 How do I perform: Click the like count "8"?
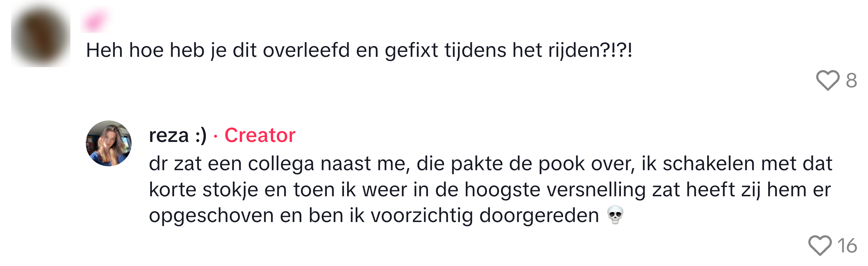point(852,80)
